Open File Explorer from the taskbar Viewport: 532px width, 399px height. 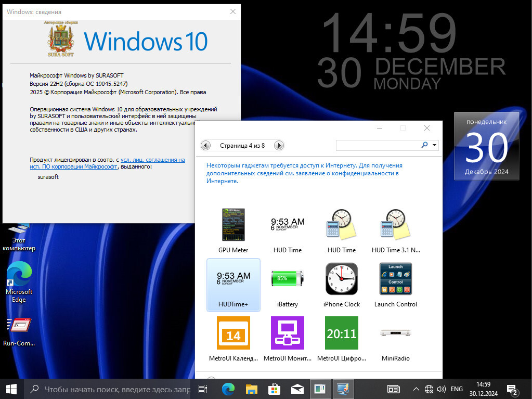[251, 389]
